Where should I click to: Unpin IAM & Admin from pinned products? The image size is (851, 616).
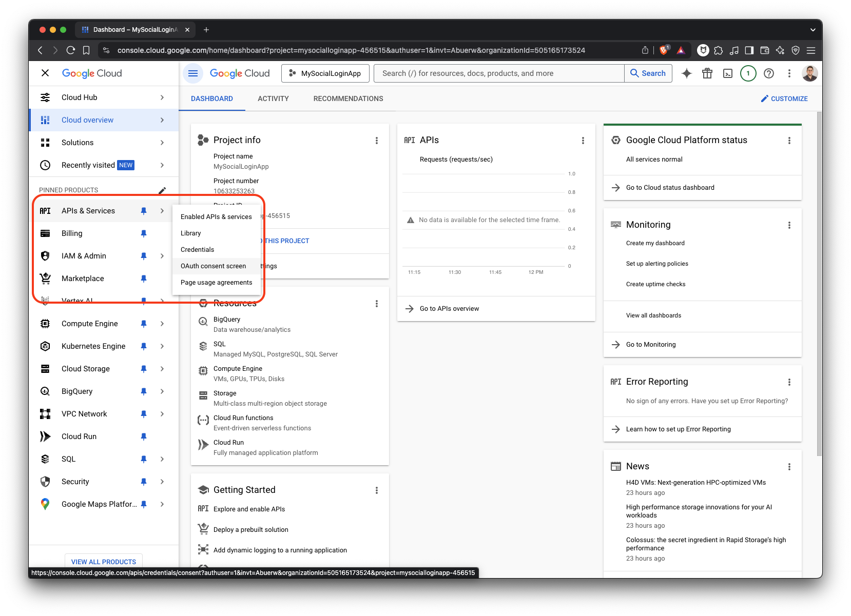coord(144,256)
